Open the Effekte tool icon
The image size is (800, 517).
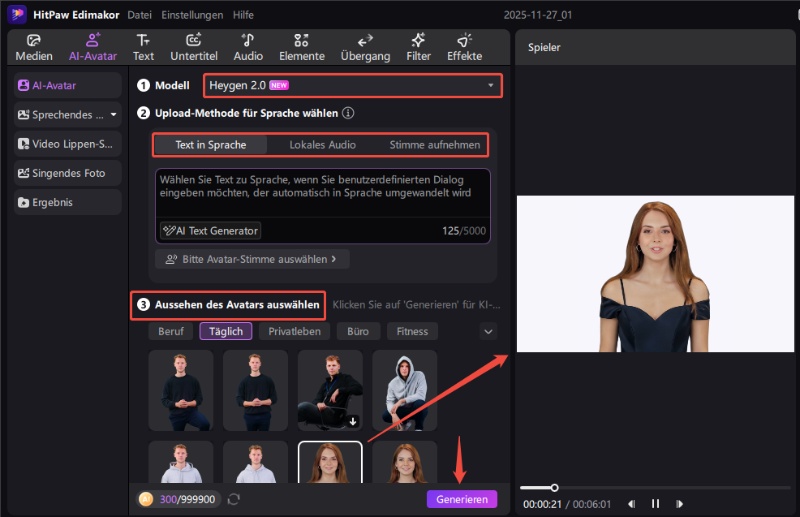[x=464, y=47]
